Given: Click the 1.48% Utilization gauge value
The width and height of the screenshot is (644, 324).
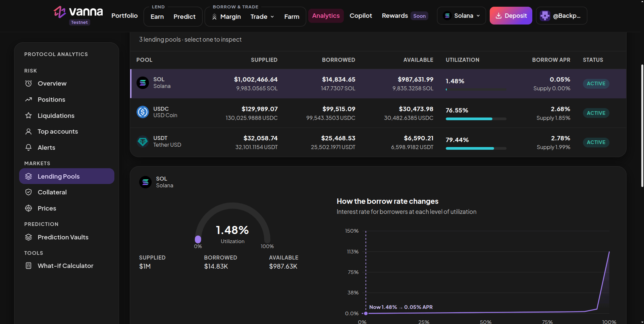Looking at the screenshot, I should [232, 230].
